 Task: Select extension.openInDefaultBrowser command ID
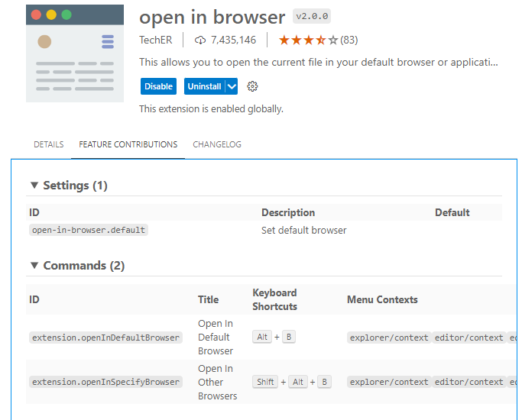click(105, 338)
